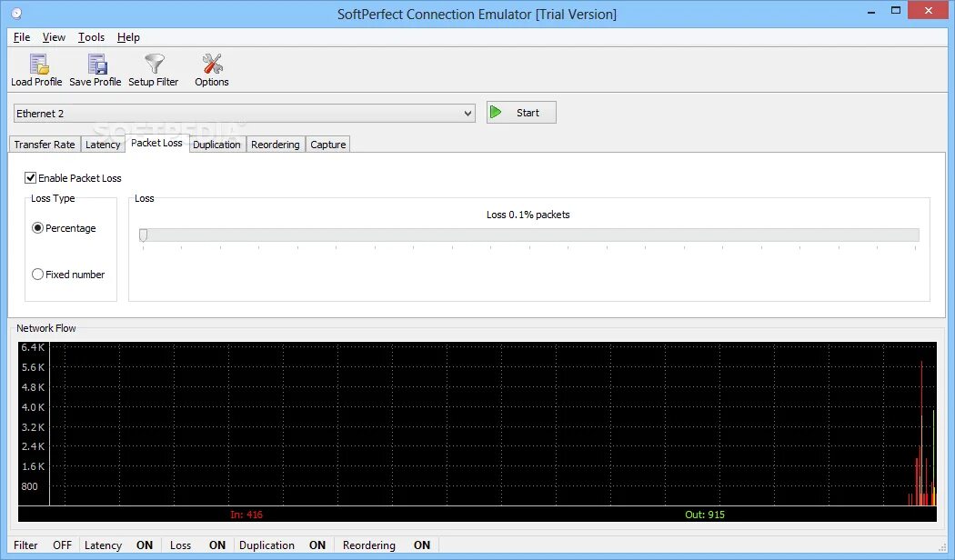Screen dimensions: 955x560
Task: Click the Save Profile toolbar icon
Action: coord(96,64)
